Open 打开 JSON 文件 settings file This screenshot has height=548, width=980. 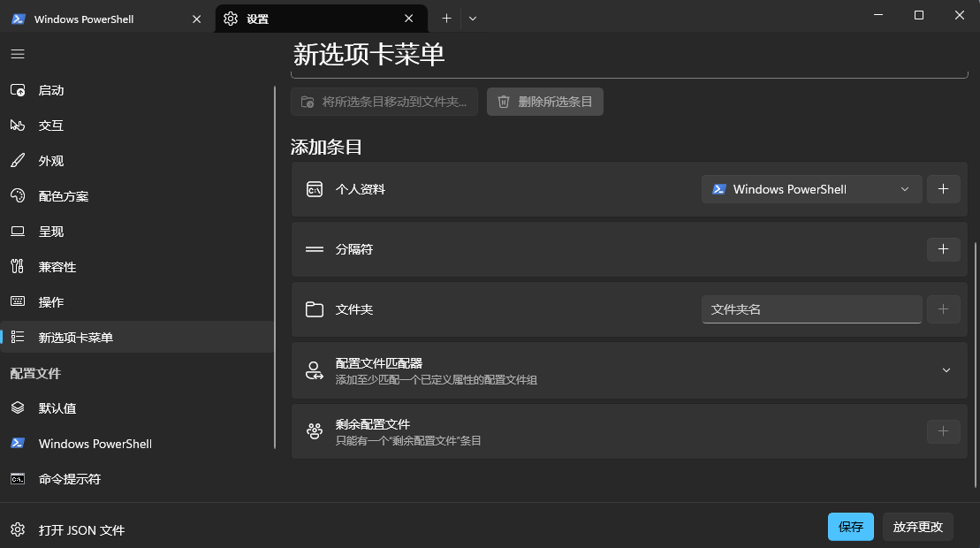pos(81,530)
